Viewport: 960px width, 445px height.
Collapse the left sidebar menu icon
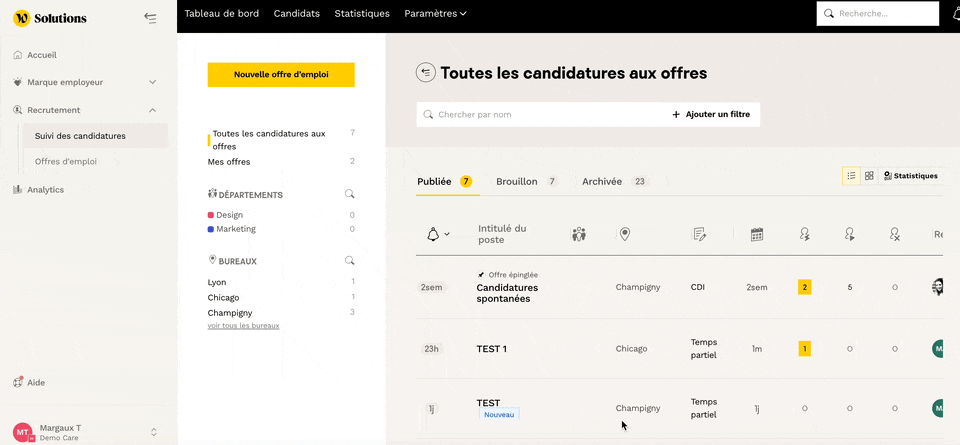point(150,18)
